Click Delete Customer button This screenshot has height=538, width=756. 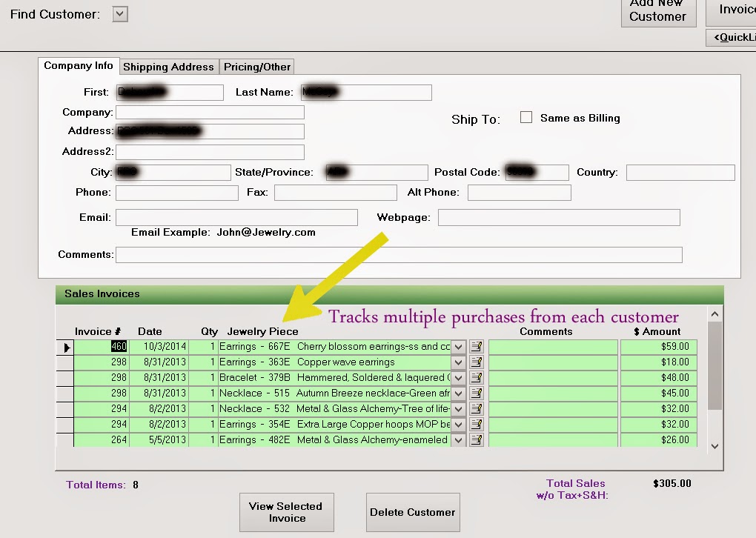point(413,512)
